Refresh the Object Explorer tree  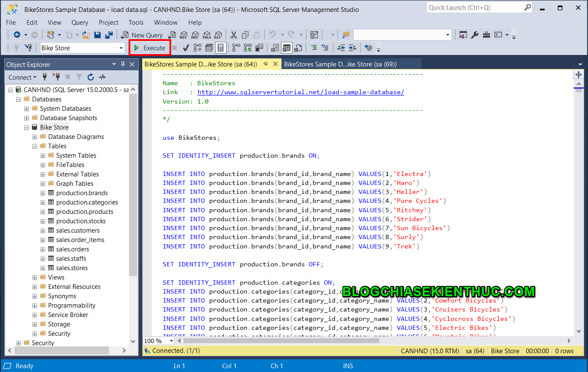point(91,77)
